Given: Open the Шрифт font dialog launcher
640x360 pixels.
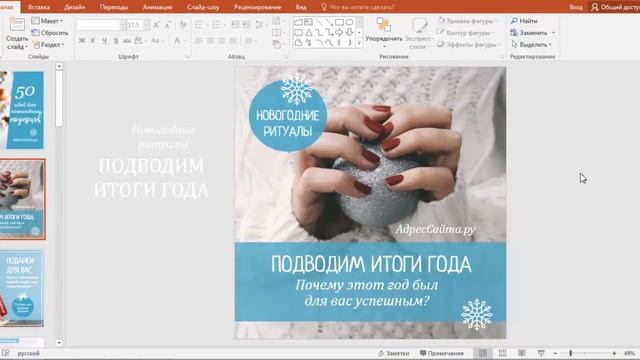Looking at the screenshot, I should tap(187, 57).
